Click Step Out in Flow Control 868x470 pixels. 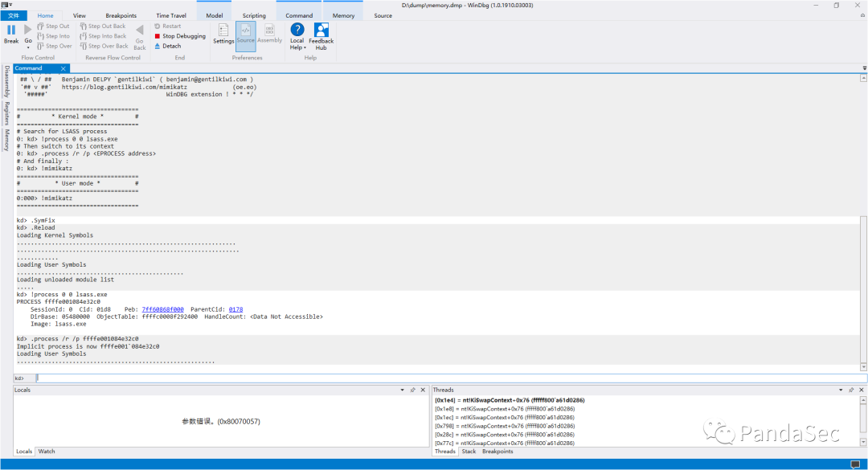[x=53, y=26]
